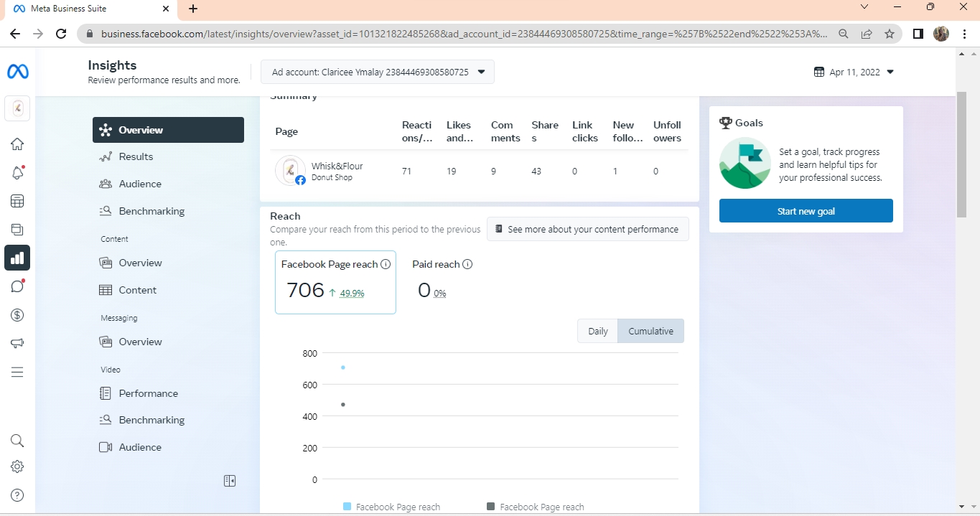The width and height of the screenshot is (980, 516).
Task: Open Chrome tab search chevron
Action: [x=864, y=7]
